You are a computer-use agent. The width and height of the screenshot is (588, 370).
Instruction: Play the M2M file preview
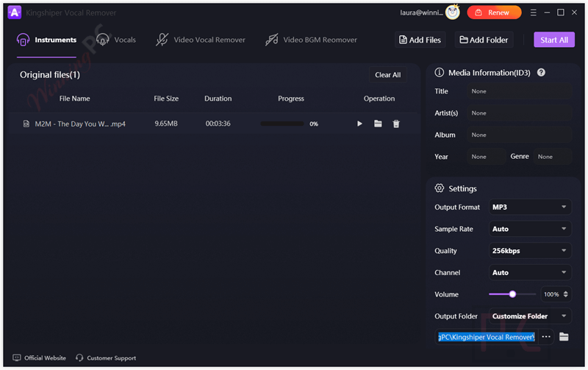point(359,124)
